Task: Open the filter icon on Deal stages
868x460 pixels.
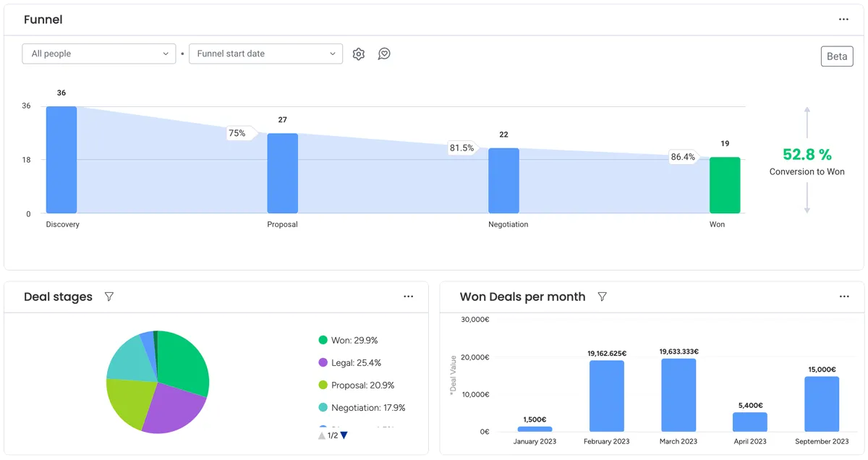Action: click(109, 297)
